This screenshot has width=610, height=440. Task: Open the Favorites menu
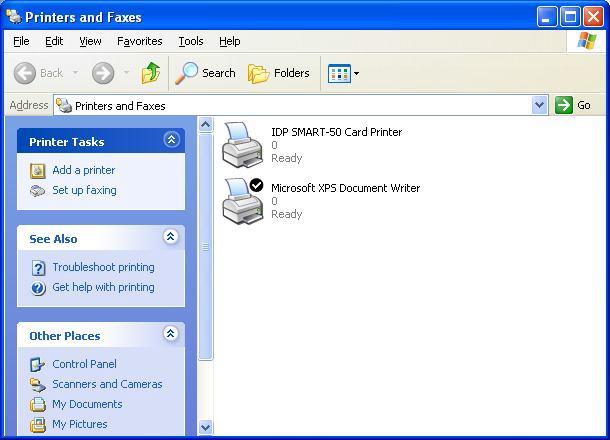tap(140, 41)
